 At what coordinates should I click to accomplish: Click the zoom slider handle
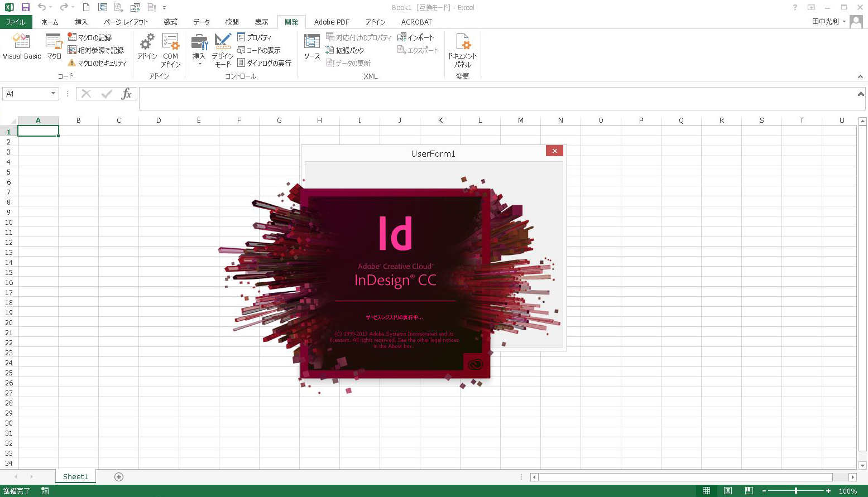[x=796, y=491]
